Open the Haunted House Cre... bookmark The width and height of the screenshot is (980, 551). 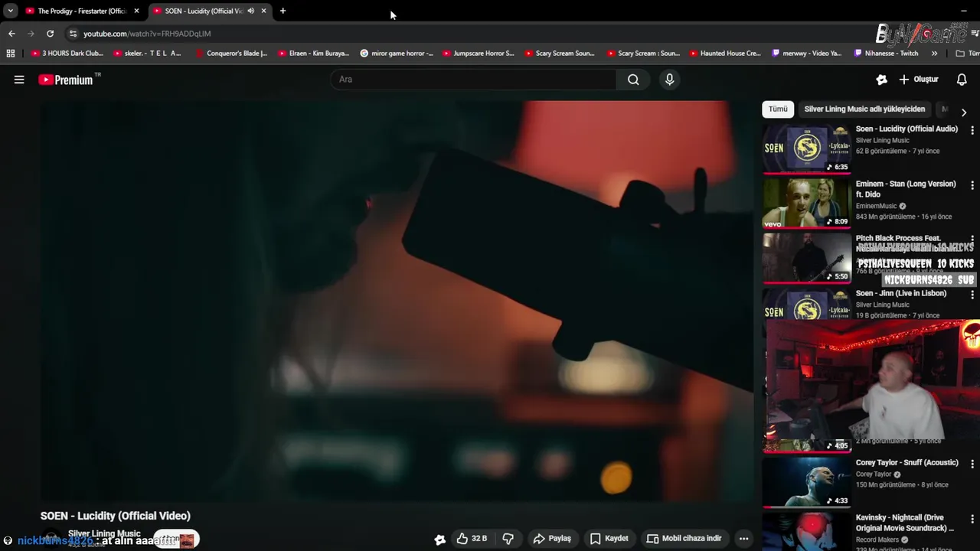[x=725, y=54]
